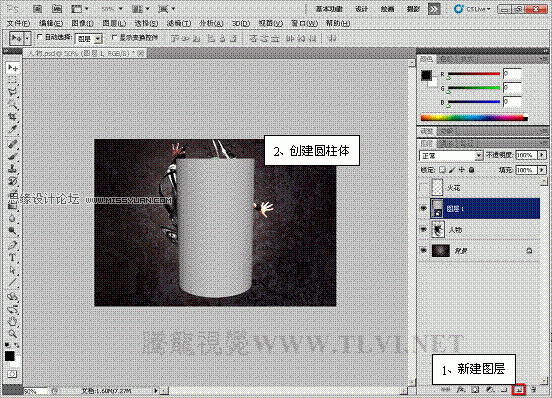Open the Fill slider arrow

542,170
